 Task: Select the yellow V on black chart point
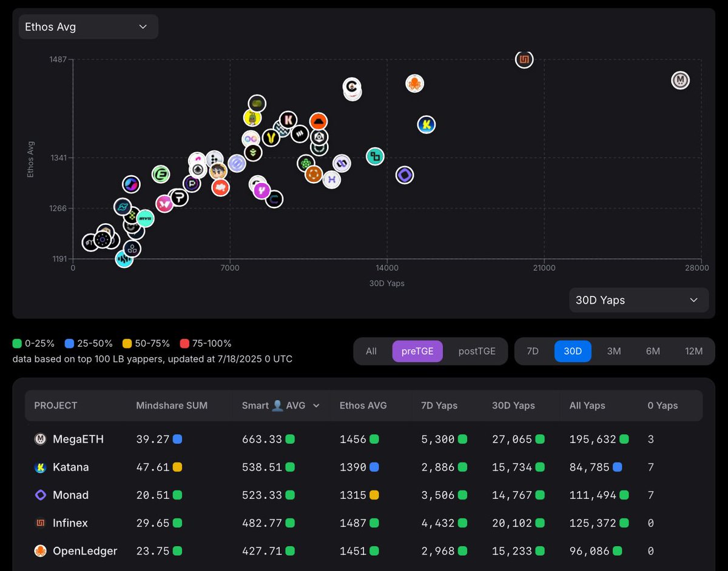[271, 138]
